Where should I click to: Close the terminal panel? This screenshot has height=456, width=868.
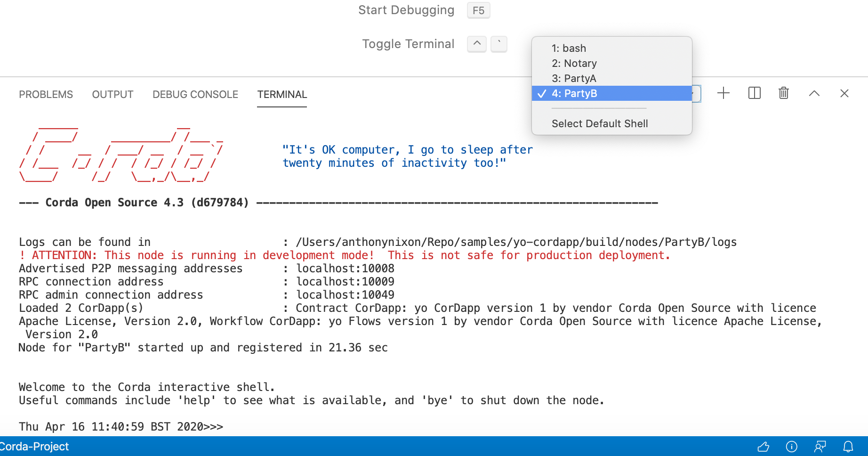(x=844, y=93)
